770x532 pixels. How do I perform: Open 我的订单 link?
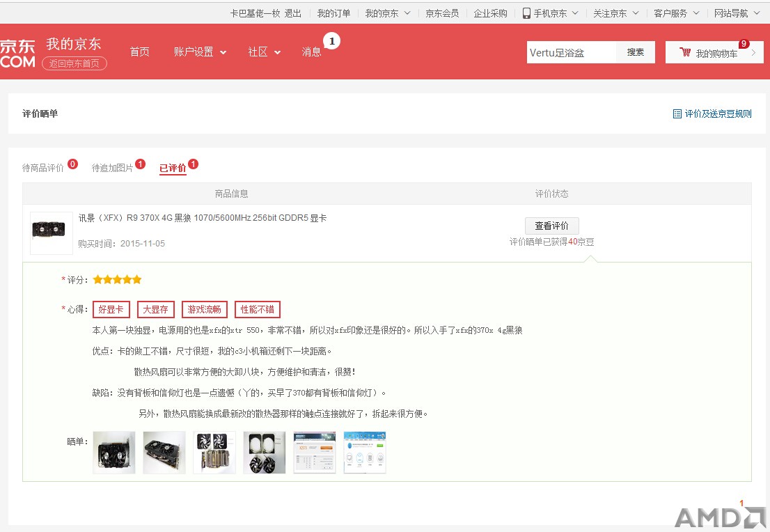coord(334,13)
